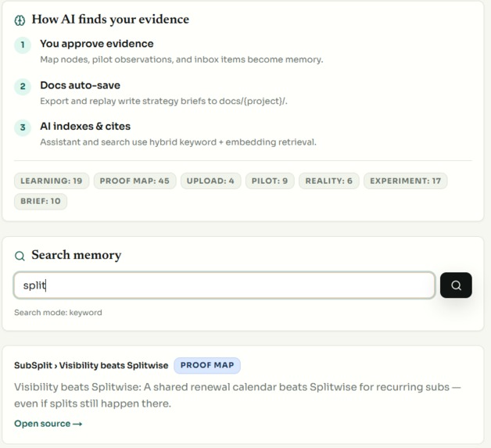Click the result description about shared renewal calendar

pyautogui.click(x=238, y=395)
